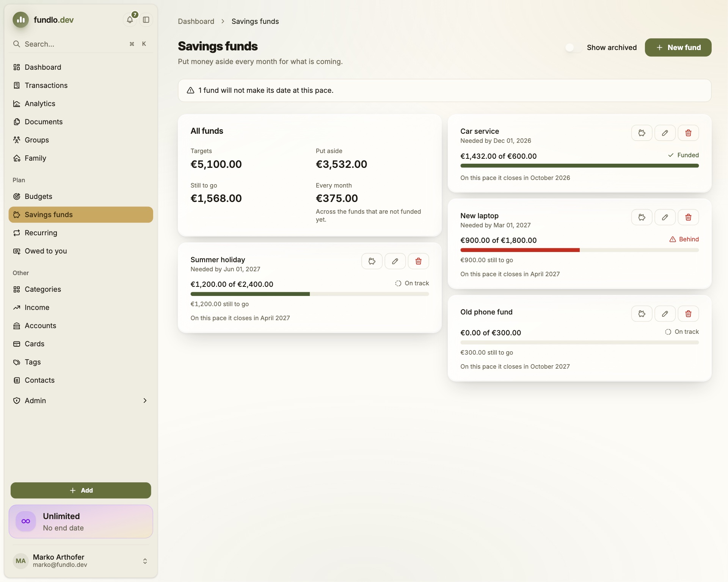Open the Unlimited plan card
Screen dimensions: 728x582
pyautogui.click(x=81, y=521)
